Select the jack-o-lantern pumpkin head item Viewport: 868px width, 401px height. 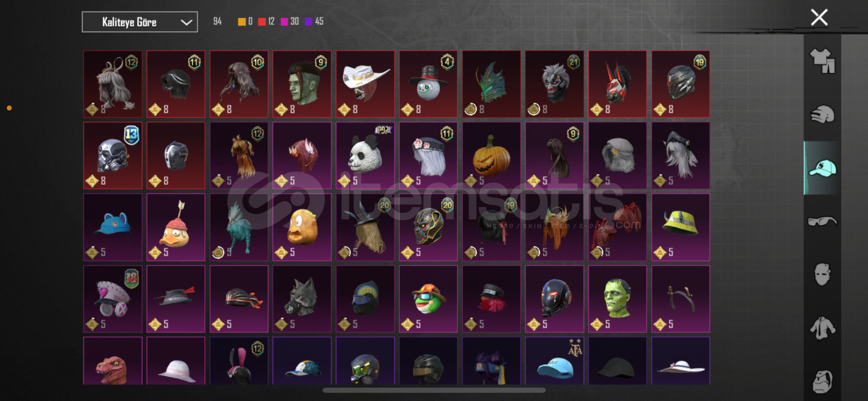pos(491,156)
